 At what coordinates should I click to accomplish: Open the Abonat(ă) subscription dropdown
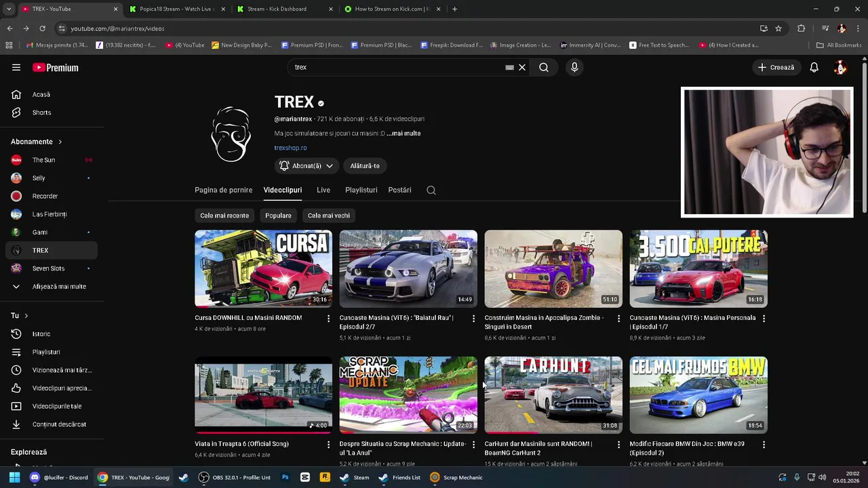[x=307, y=165]
